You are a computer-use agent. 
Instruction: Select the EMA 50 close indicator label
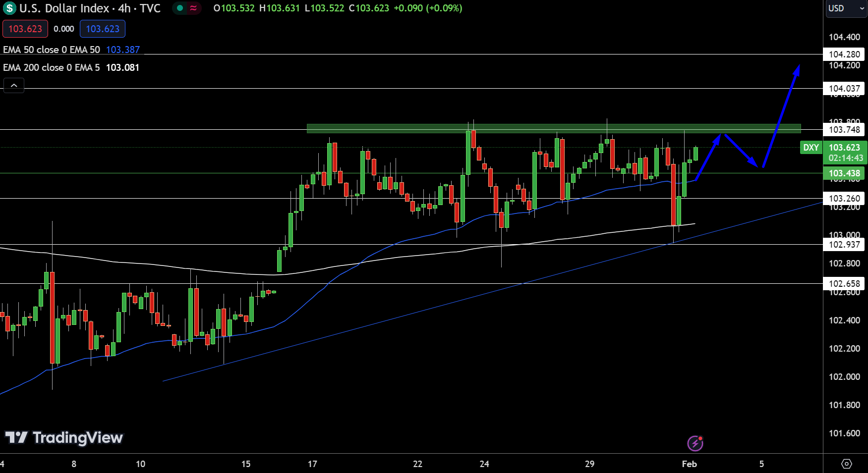click(x=52, y=50)
